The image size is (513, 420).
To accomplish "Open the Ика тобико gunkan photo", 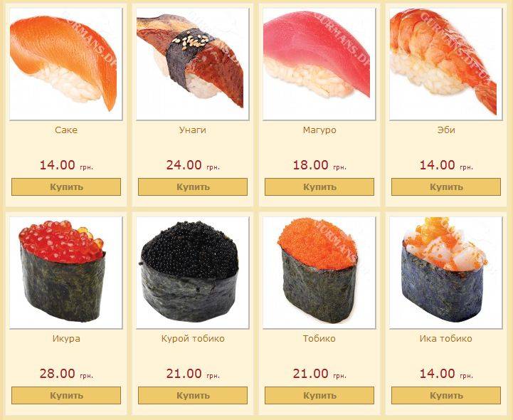I will [446, 273].
